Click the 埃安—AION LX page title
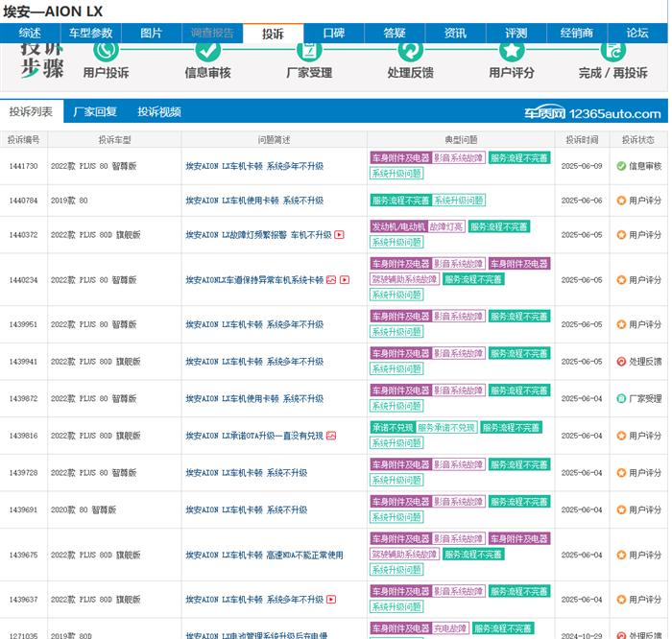The height and width of the screenshot is (639, 672). click(x=53, y=12)
